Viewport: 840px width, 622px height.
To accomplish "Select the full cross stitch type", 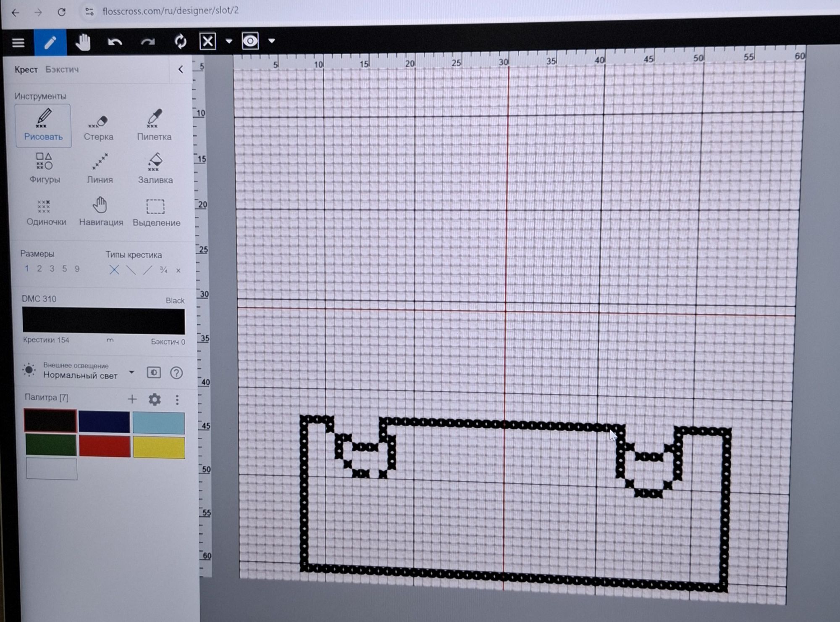I will pos(114,270).
